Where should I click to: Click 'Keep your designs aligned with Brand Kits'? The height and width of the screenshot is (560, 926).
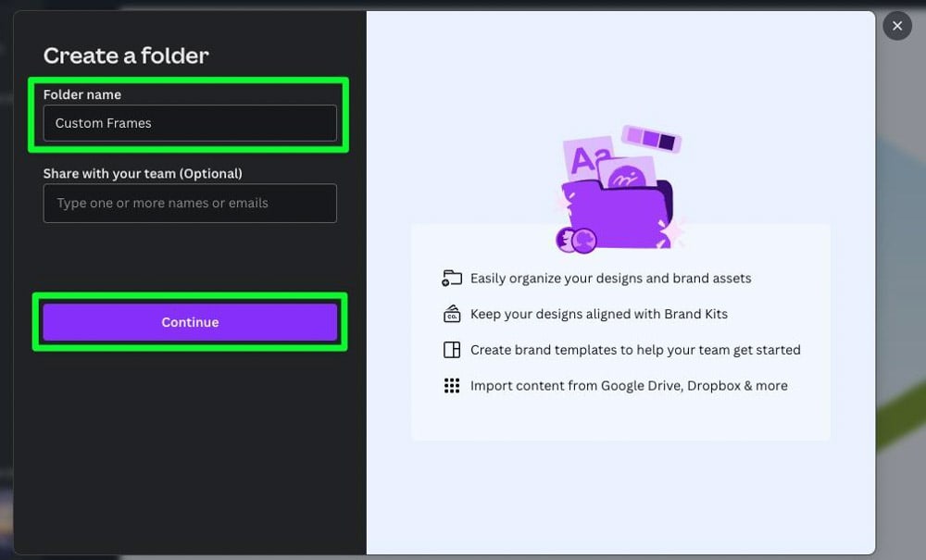(599, 314)
